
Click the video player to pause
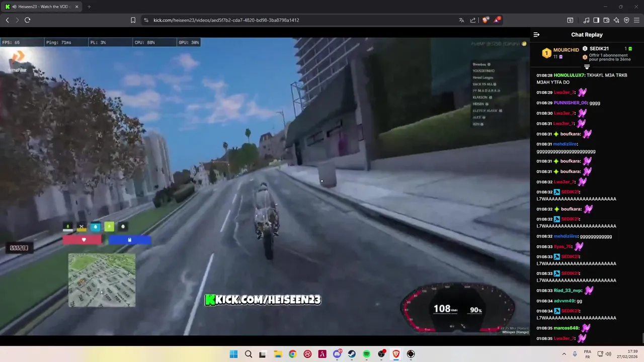coord(265,186)
